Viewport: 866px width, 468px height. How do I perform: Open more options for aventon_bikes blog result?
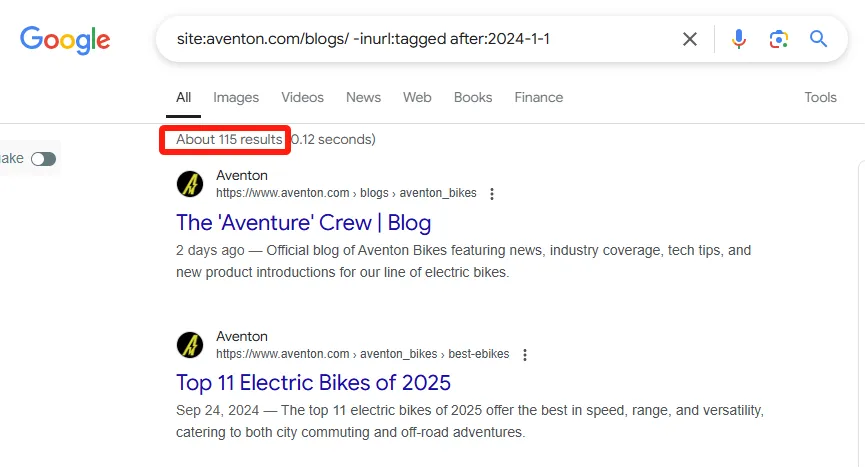coord(492,194)
